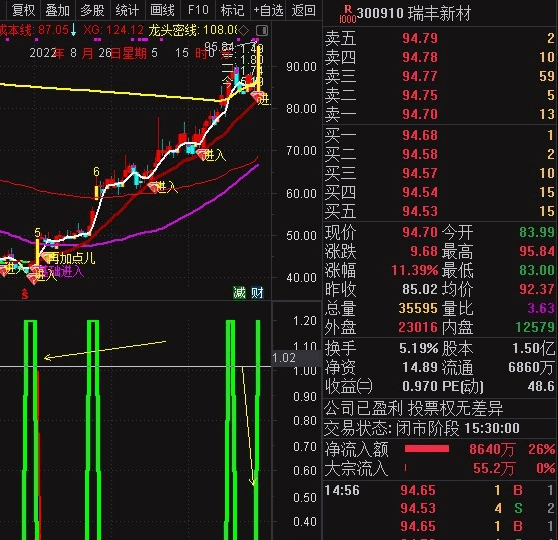Click the red R 1000 badge icon
The height and width of the screenshot is (540, 558).
pos(347,14)
